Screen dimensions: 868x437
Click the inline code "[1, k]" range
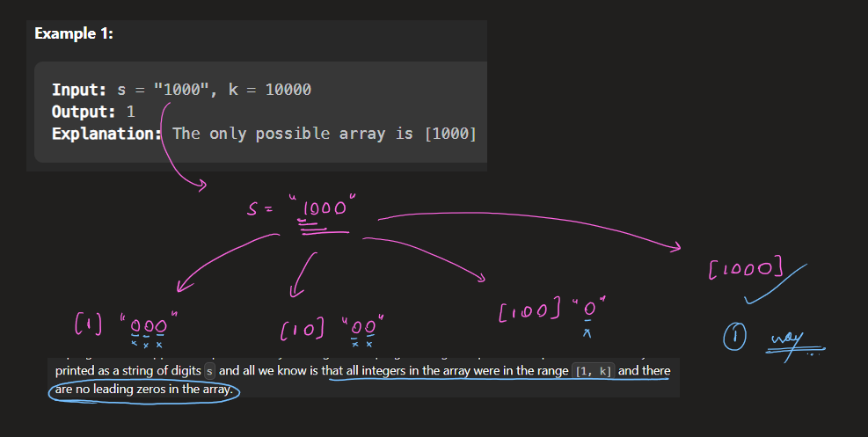[x=593, y=372]
